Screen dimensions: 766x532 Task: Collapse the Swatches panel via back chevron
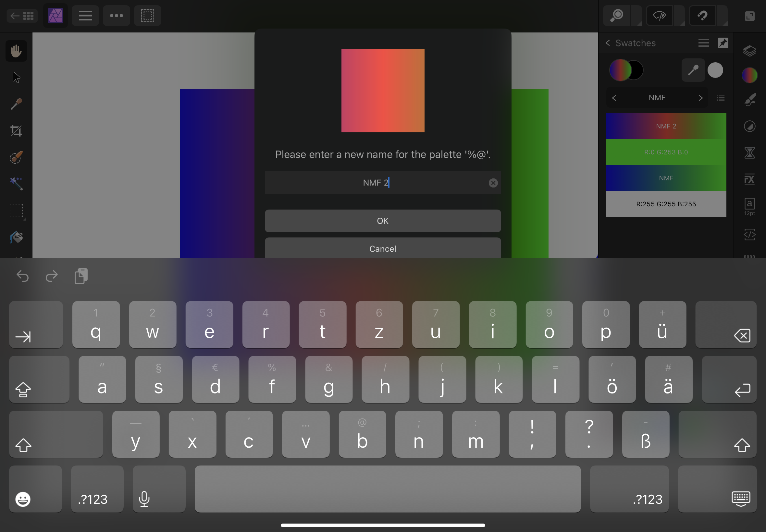click(608, 43)
